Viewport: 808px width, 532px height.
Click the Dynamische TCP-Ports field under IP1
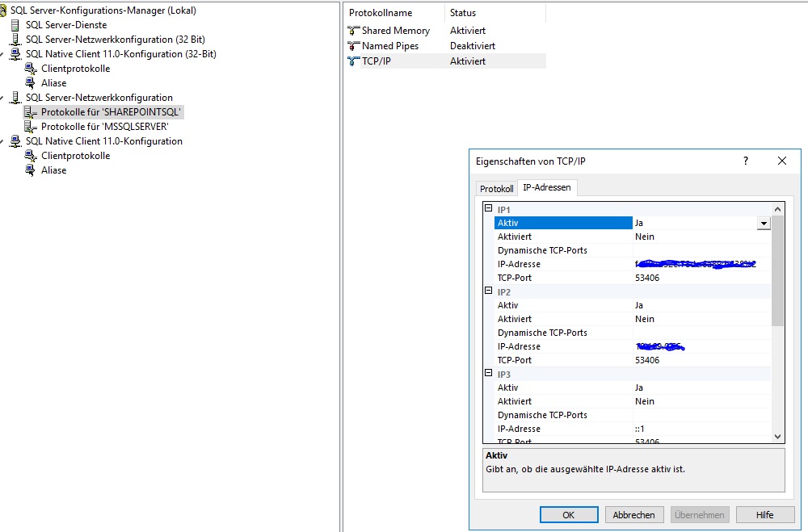coord(701,250)
